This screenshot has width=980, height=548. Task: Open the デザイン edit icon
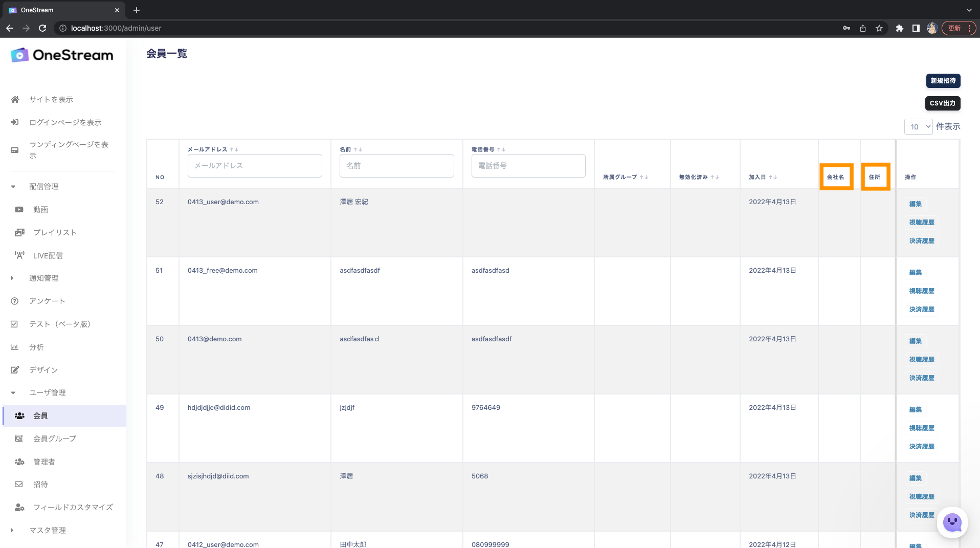[x=15, y=370]
